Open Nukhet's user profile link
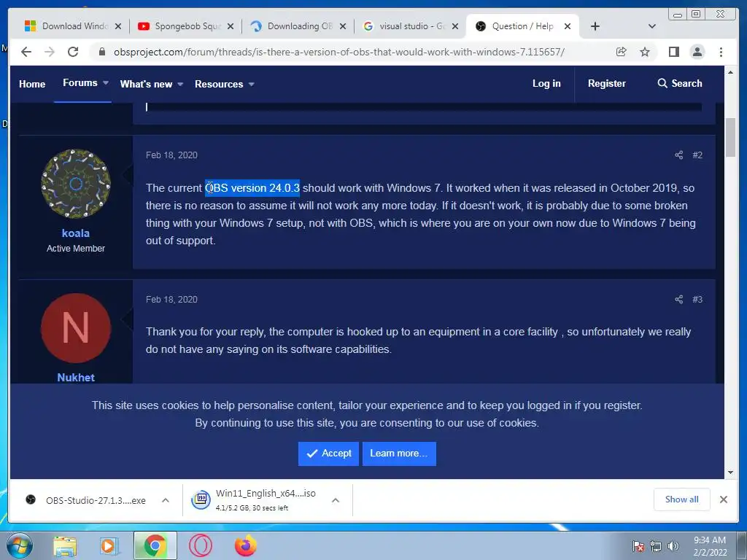Image resolution: width=747 pixels, height=560 pixels. point(76,378)
